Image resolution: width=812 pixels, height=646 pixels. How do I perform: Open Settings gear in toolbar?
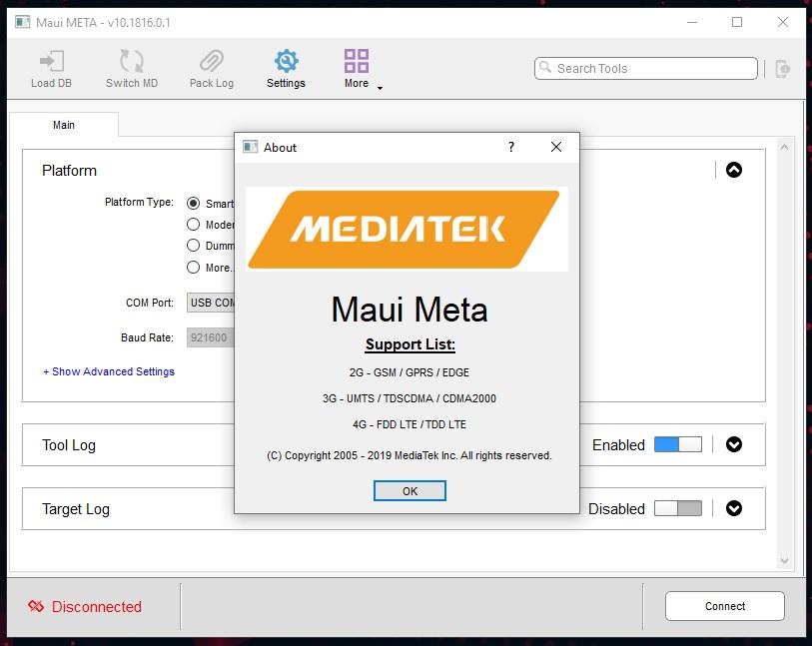point(286,62)
